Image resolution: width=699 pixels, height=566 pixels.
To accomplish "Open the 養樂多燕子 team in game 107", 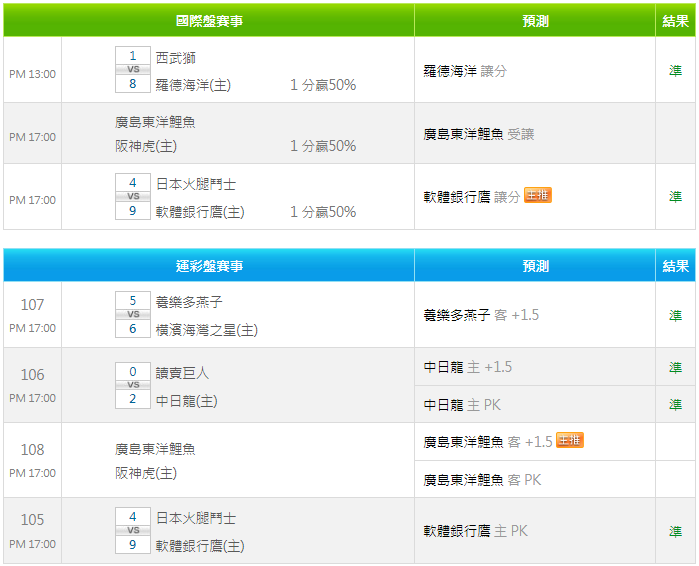I will [x=189, y=302].
